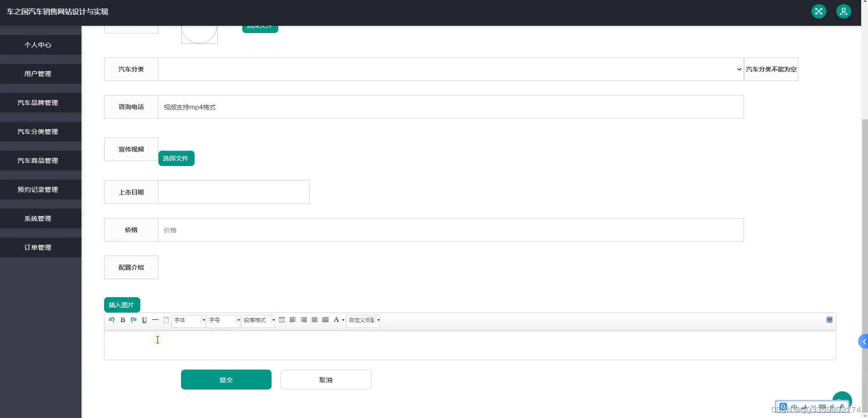Open the 自定义标题 custom heading dropdown
Image resolution: width=868 pixels, height=418 pixels.
click(x=363, y=320)
